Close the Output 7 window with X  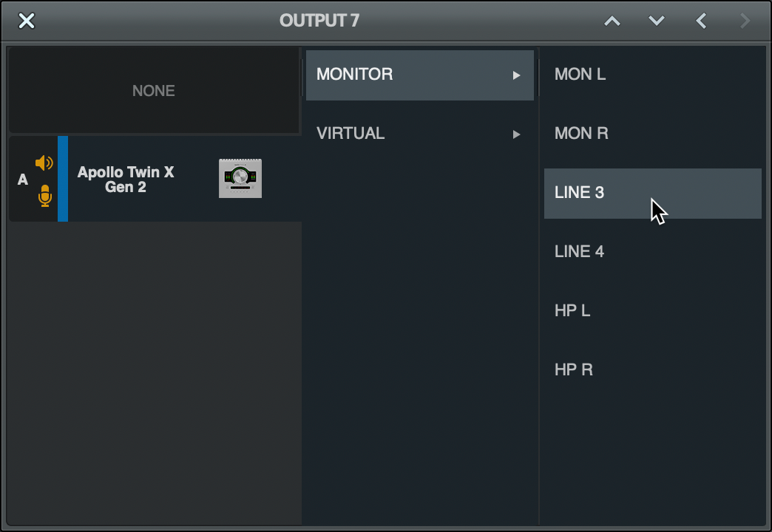pos(27,21)
